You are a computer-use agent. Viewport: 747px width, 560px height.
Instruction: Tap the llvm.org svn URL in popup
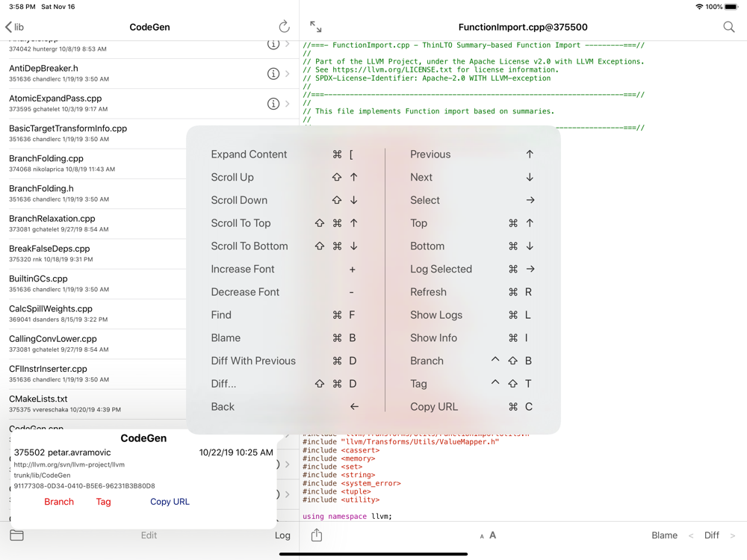(x=69, y=464)
